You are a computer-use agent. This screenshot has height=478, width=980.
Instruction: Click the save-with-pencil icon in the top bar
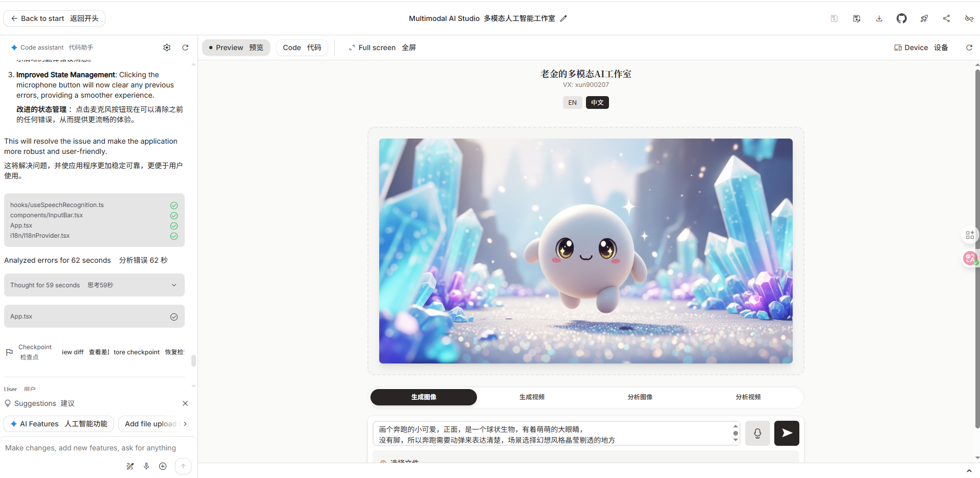point(857,18)
